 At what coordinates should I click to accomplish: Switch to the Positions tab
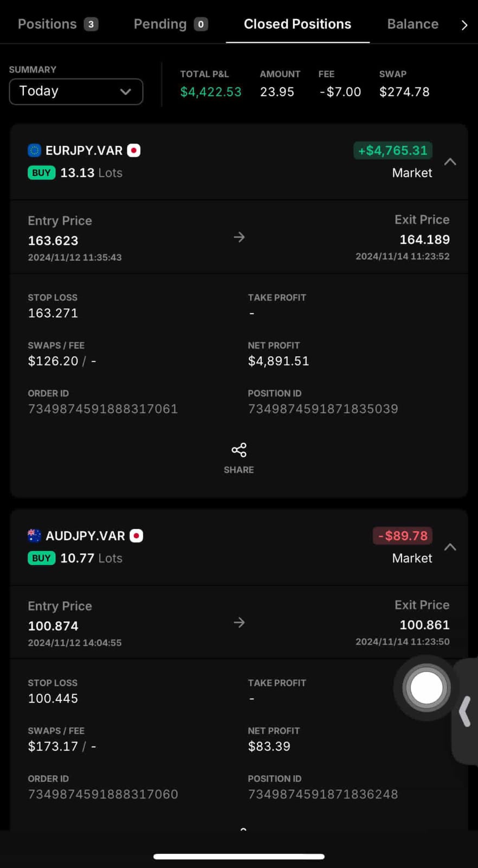point(57,24)
